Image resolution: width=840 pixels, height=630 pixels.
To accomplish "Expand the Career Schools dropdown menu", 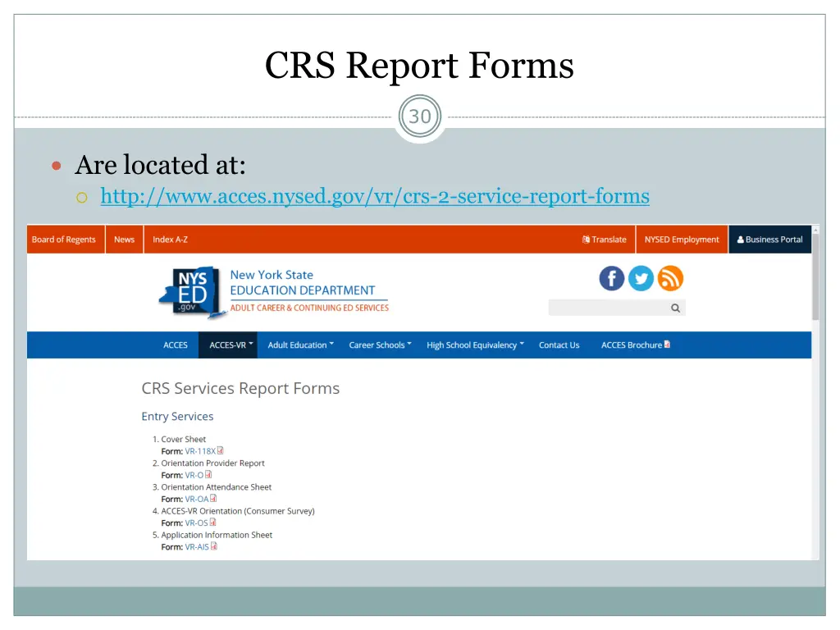I will coord(380,345).
